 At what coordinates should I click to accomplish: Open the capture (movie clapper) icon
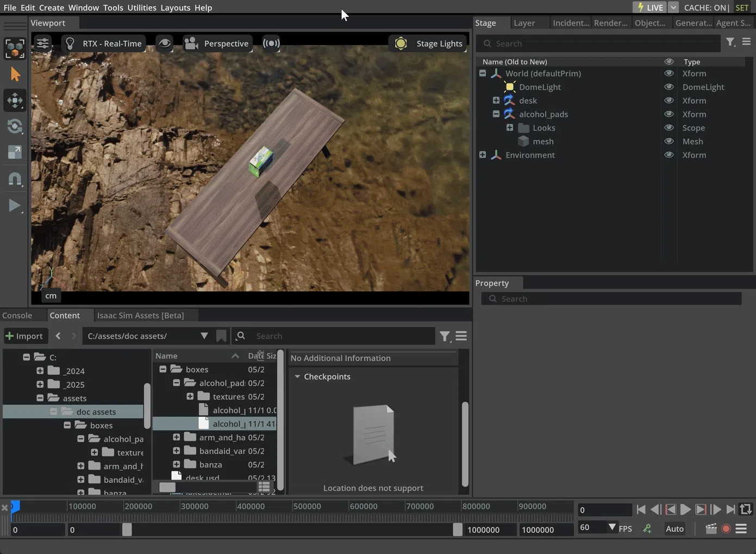711,528
